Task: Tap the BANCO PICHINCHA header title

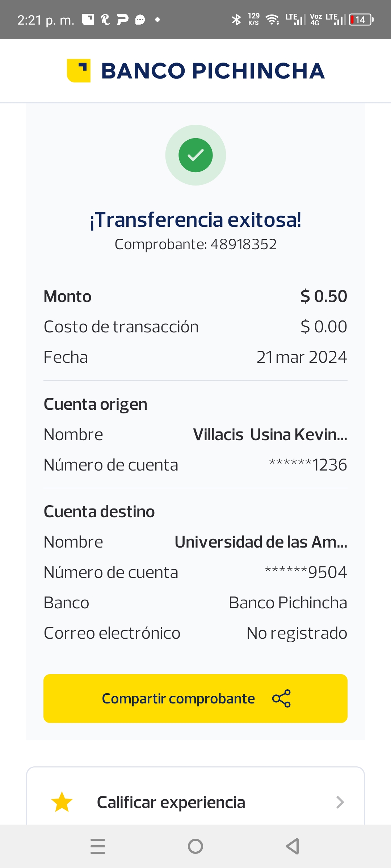Action: [213, 71]
